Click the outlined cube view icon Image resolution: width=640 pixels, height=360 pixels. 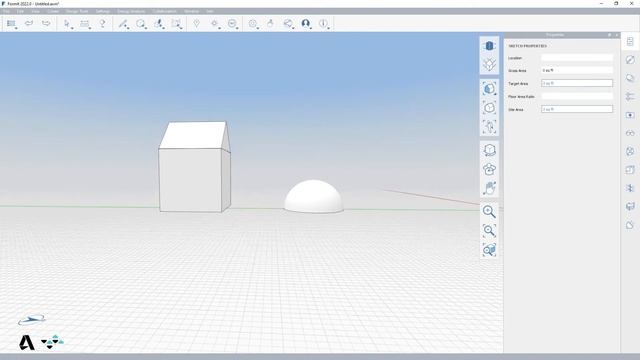coord(489,108)
